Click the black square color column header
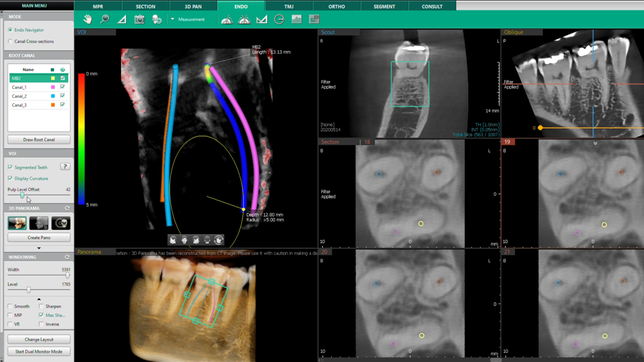This screenshot has width=644, height=362. coord(52,70)
